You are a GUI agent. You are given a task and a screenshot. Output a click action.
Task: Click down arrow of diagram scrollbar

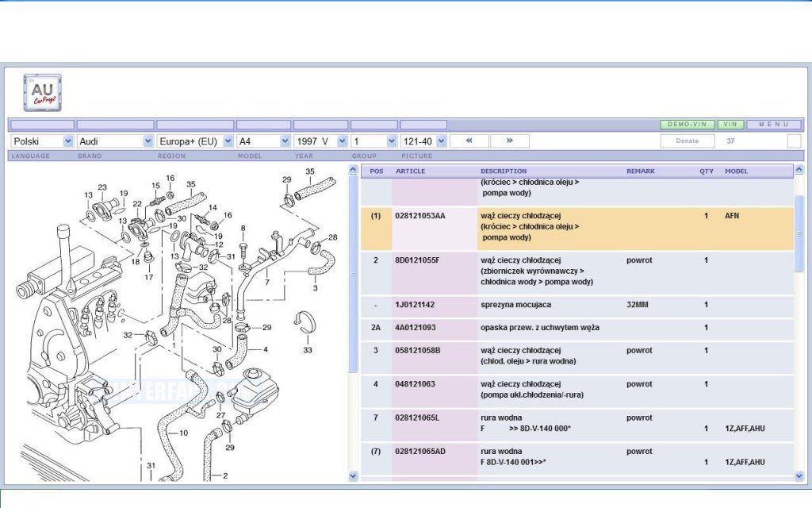click(353, 476)
